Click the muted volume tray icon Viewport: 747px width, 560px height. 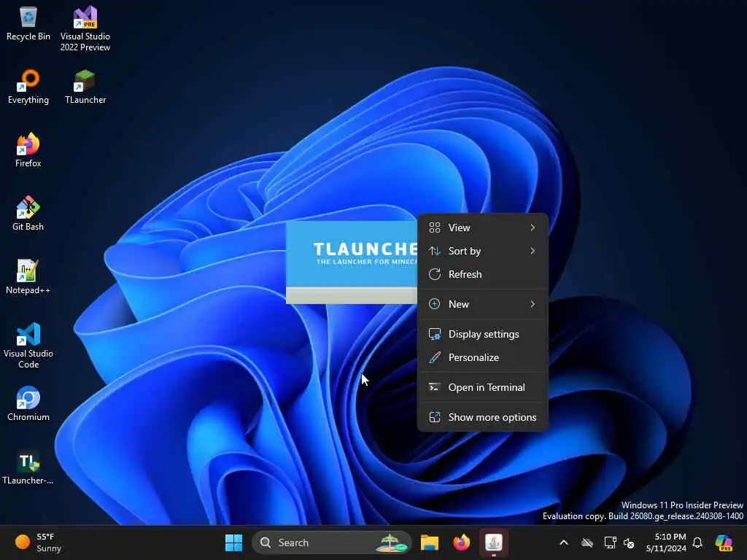(x=629, y=542)
